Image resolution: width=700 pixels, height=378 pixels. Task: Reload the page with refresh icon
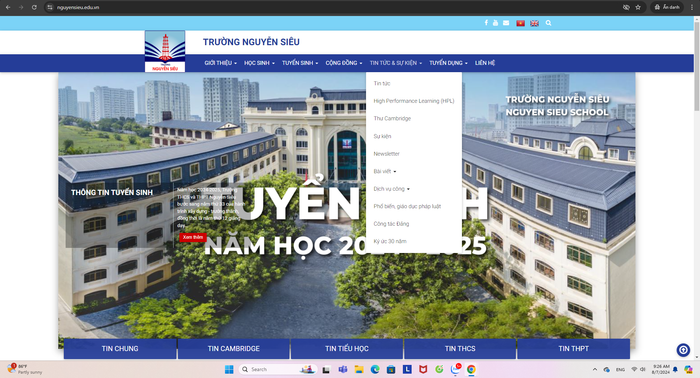coord(34,7)
